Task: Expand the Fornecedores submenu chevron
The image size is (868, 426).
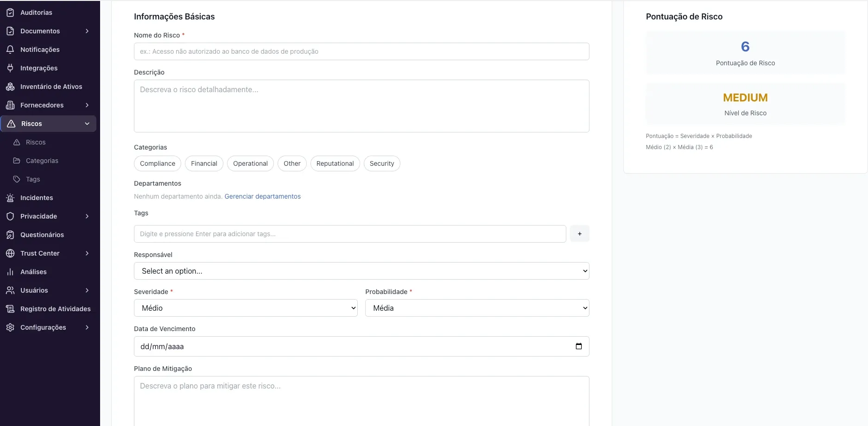Action: [87, 105]
